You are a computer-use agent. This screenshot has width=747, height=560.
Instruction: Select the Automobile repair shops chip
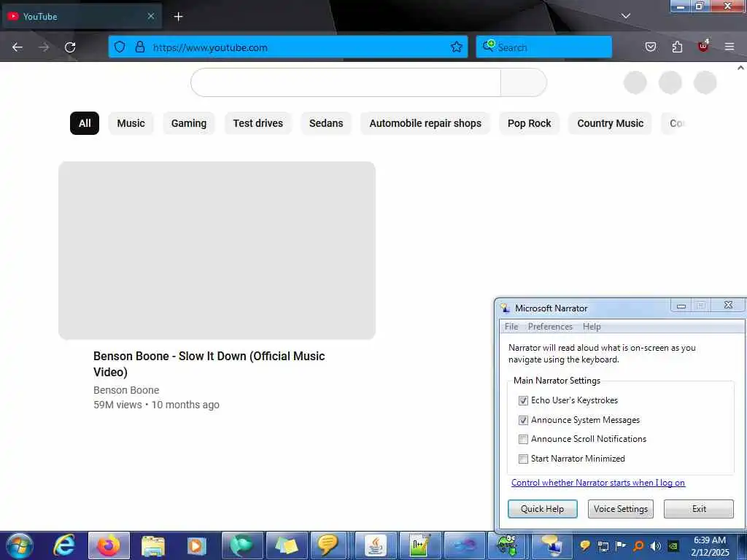point(425,123)
